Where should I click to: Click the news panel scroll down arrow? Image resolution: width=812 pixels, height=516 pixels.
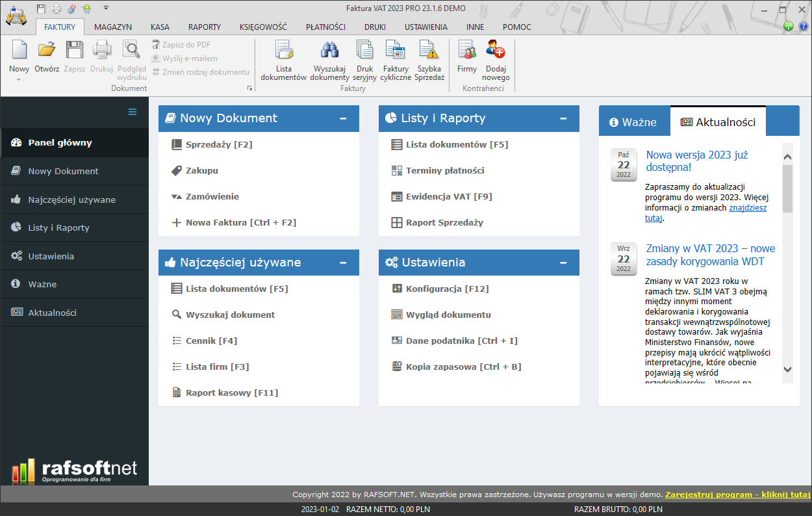(x=787, y=370)
